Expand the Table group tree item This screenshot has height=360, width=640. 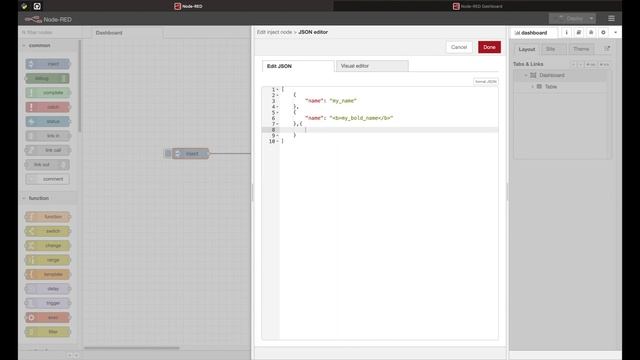(x=532, y=87)
